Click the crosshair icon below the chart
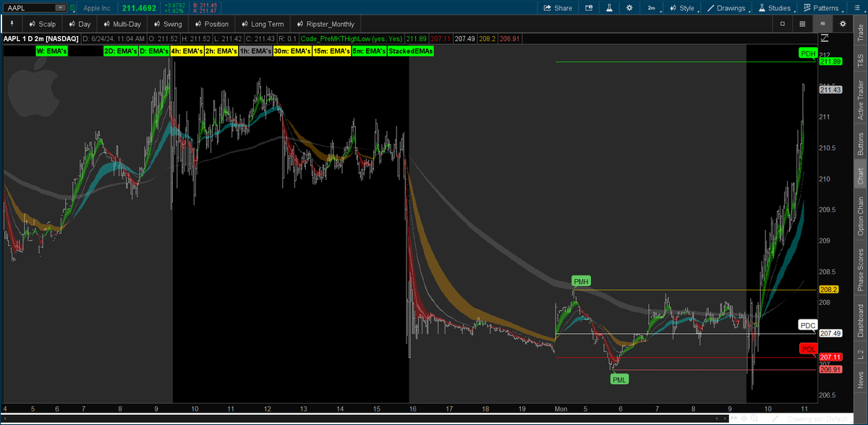 pos(744,418)
